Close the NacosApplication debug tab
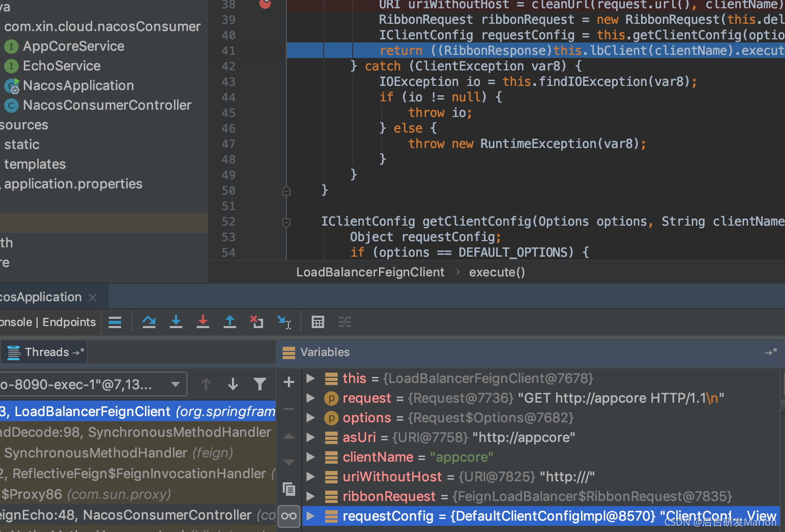785x532 pixels. point(93,298)
